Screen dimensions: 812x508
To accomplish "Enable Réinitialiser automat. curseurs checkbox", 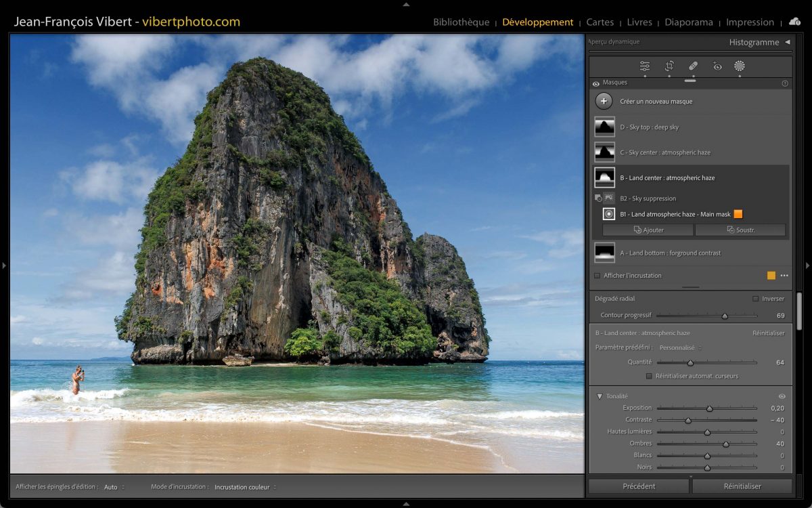I will [650, 376].
